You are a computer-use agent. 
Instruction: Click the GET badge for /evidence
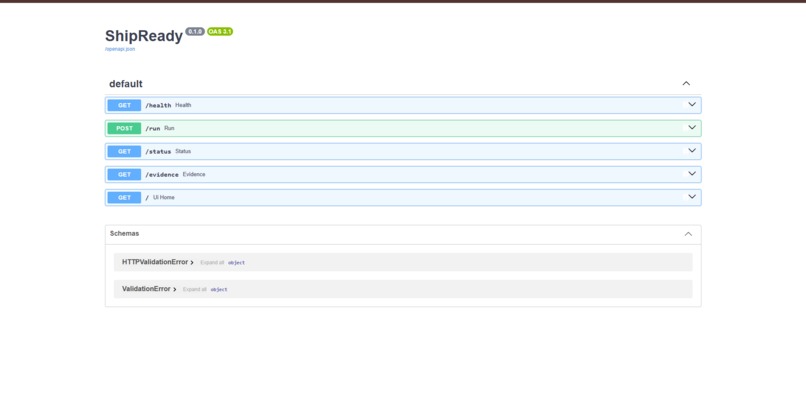tap(124, 175)
